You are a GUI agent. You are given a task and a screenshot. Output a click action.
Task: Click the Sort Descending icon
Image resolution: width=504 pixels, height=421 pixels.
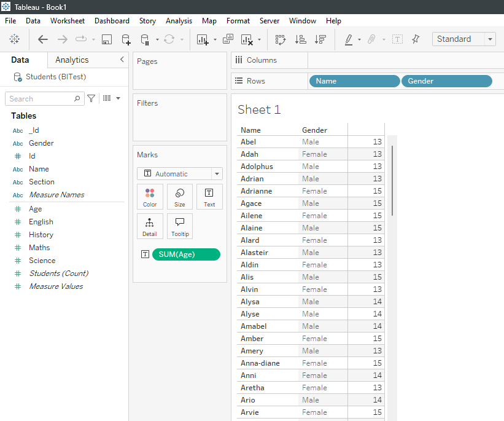[x=320, y=39]
